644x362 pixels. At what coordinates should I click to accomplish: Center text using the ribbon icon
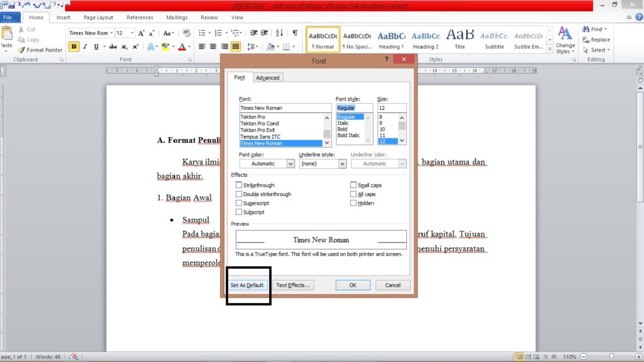tap(213, 47)
